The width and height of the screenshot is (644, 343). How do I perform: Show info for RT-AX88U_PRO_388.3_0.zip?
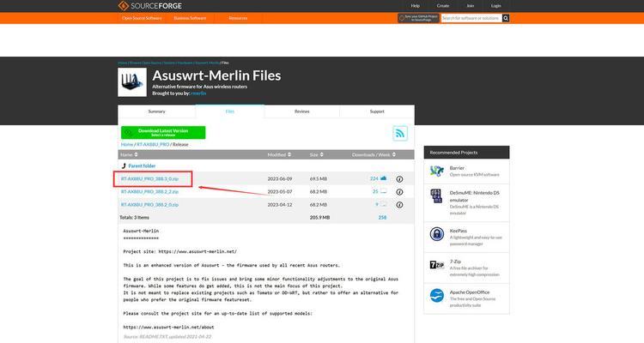click(399, 179)
